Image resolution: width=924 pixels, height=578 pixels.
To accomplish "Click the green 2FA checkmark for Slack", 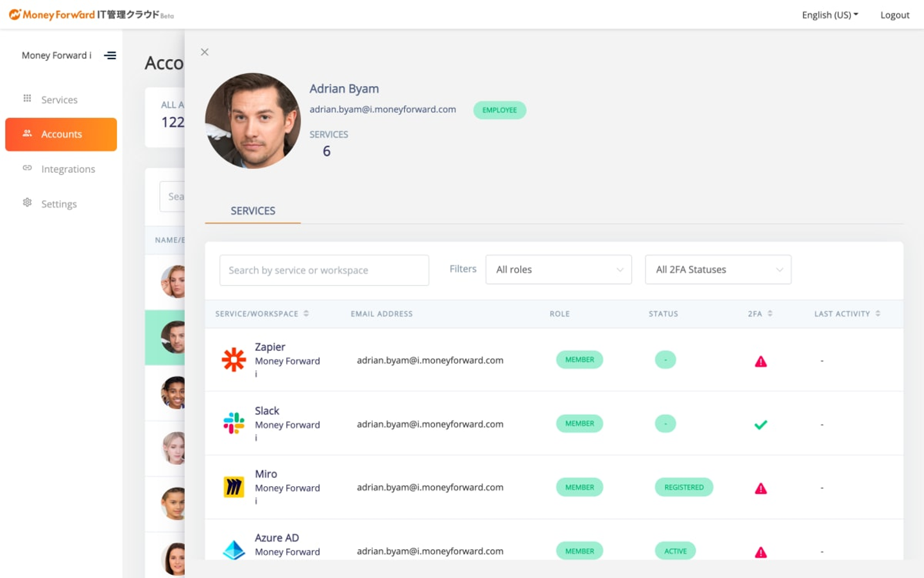I will (x=761, y=425).
